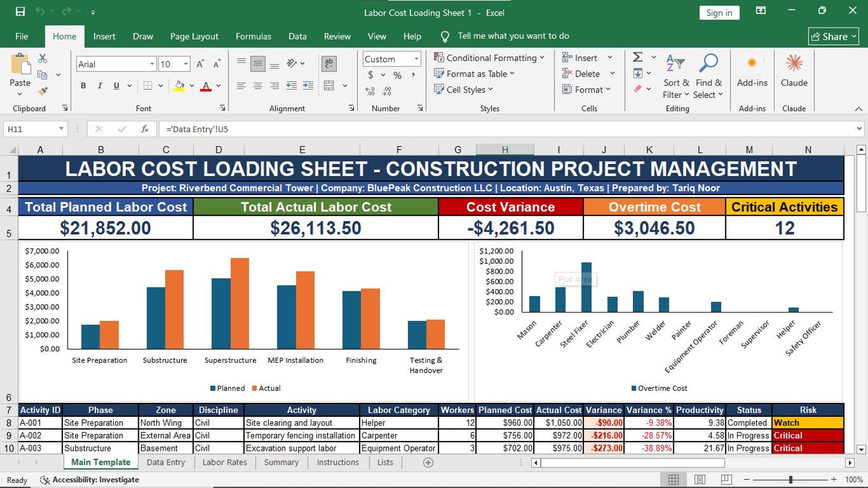Toggle Wrap Text in the Alignment group
Image resolution: width=868 pixels, height=488 pixels.
tap(329, 64)
